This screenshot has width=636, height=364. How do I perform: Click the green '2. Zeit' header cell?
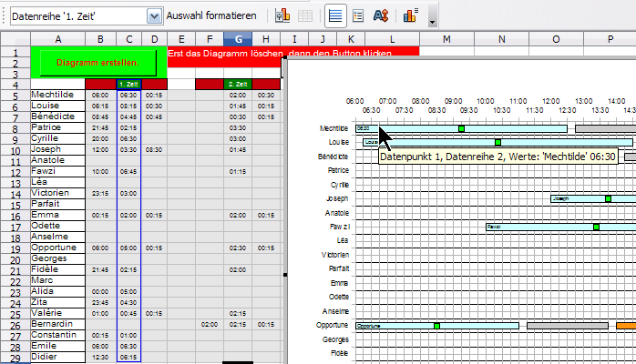point(237,84)
